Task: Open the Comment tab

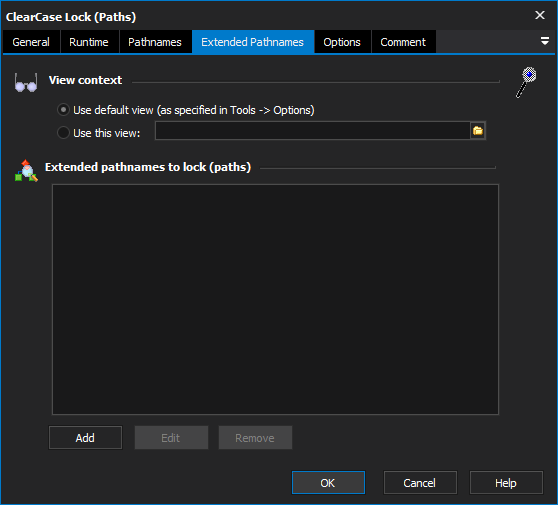Action: 403,42
